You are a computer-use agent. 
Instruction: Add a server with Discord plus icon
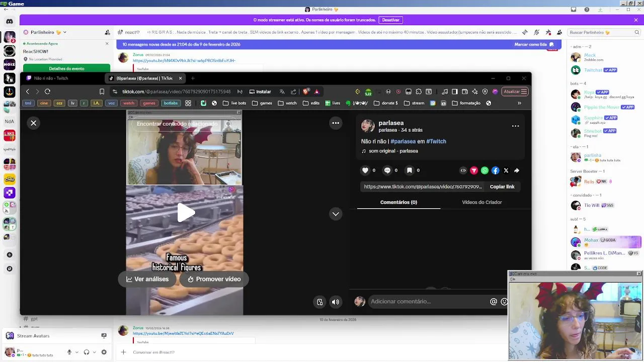tap(9, 255)
